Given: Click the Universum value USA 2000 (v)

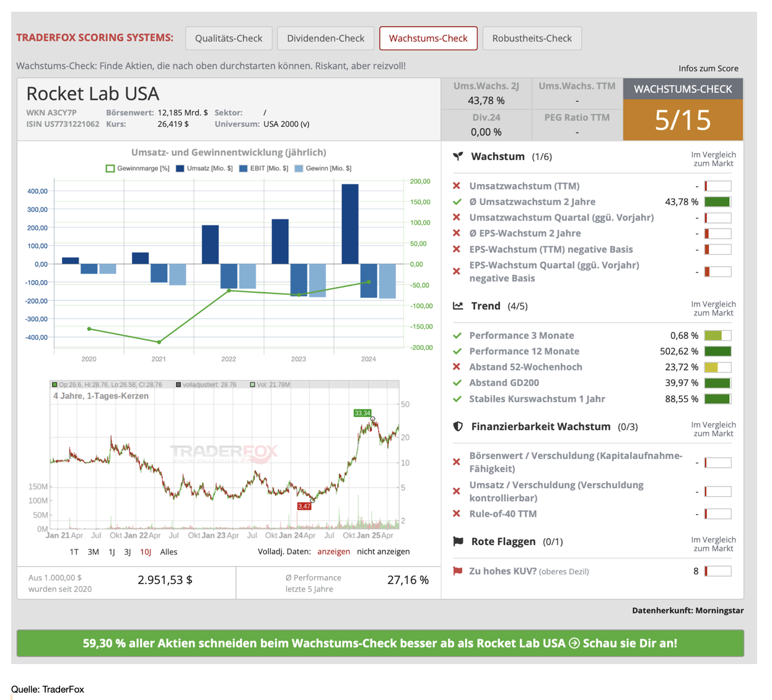Looking at the screenshot, I should coord(286,124).
